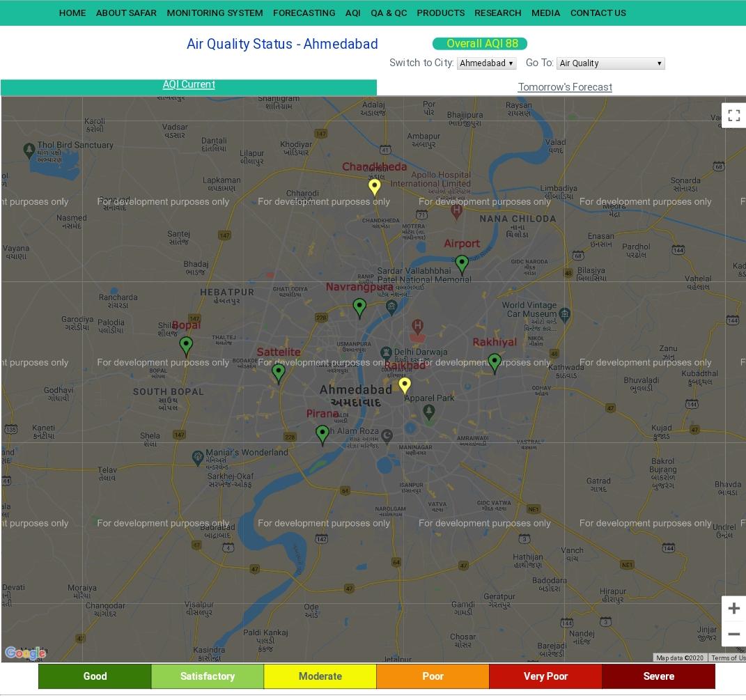Click the yellow Raikhad station marker
The width and height of the screenshot is (746, 700).
click(405, 385)
